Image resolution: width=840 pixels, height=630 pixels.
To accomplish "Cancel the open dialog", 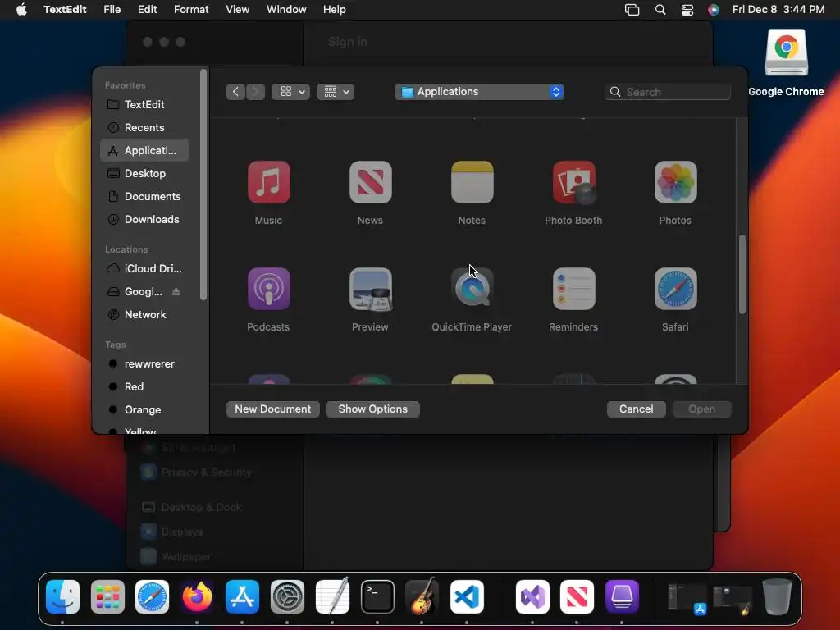I will coord(636,409).
